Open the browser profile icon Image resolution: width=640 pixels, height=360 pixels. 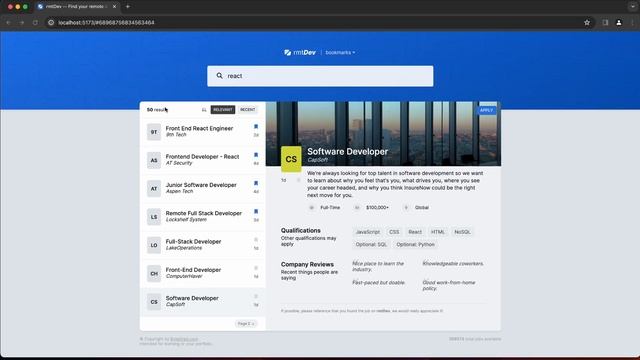click(619, 22)
